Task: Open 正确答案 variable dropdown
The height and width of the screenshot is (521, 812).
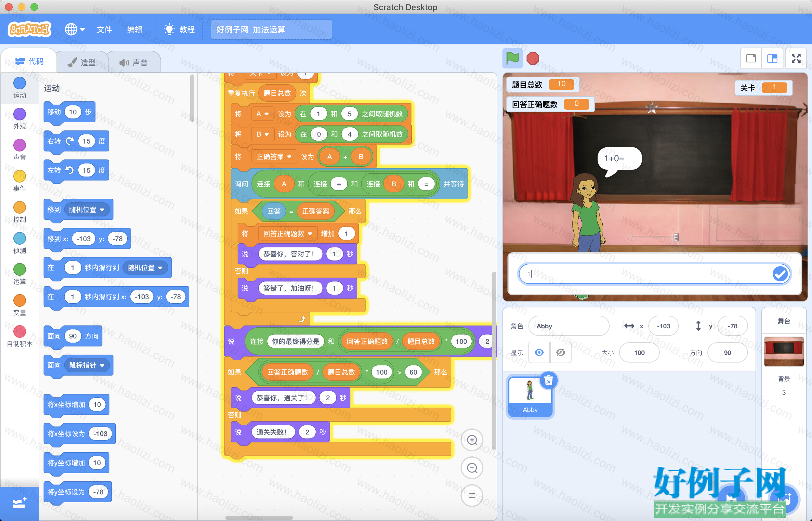Action: 274,157
